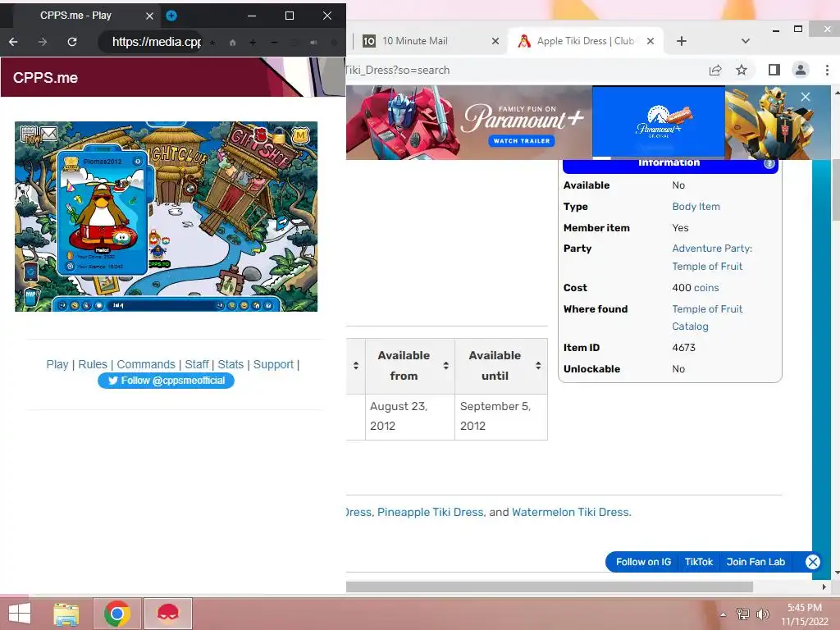Screen dimensions: 840x630
Task: Open the safe chat speech bubble icon
Action: [62, 305]
